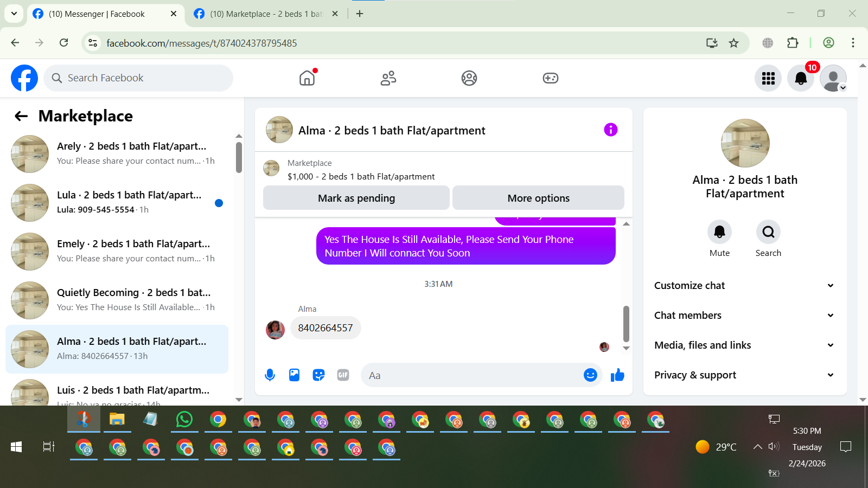Open the Chrome profile icon in toolbar
Viewport: 868px width, 488px height.
point(828,43)
